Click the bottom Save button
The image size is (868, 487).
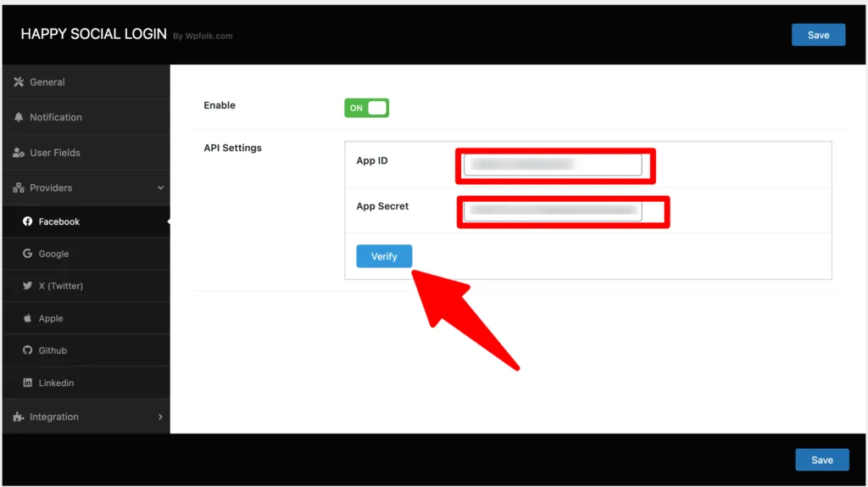click(x=822, y=460)
